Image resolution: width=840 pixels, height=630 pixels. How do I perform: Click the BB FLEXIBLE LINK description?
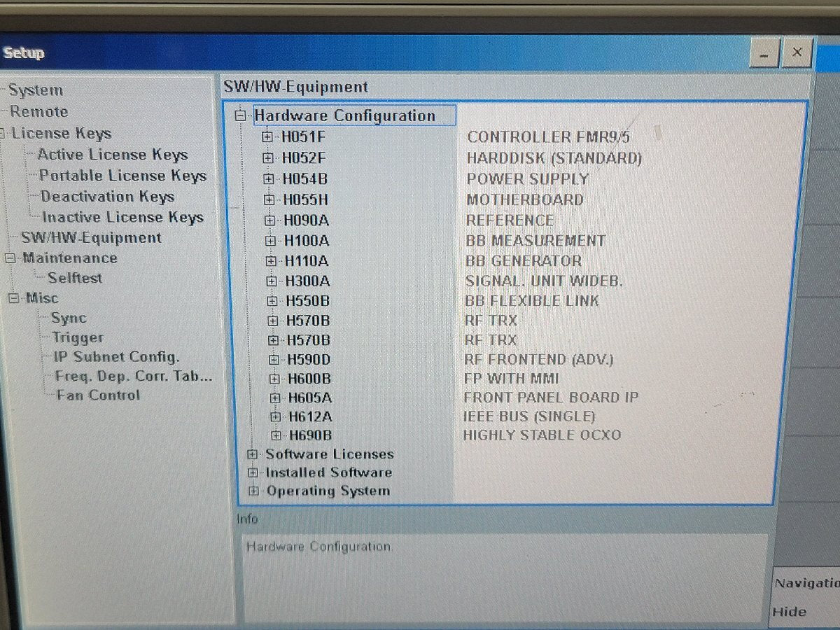[x=532, y=301]
